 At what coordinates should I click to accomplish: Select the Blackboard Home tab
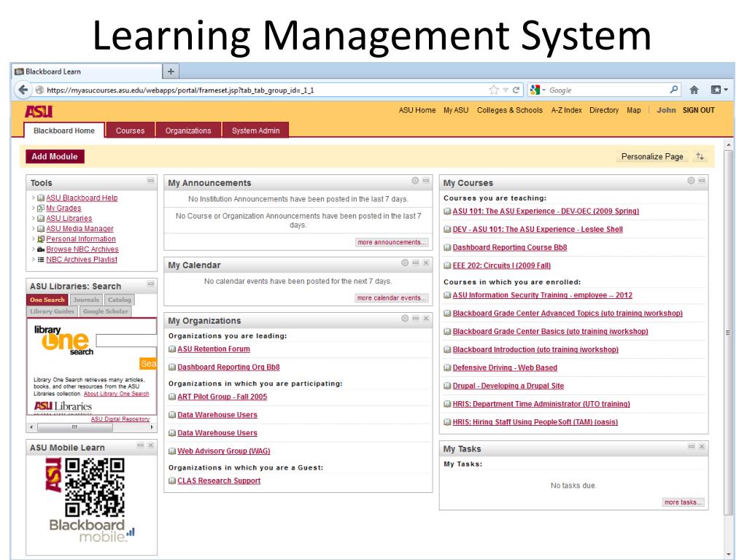coord(64,131)
